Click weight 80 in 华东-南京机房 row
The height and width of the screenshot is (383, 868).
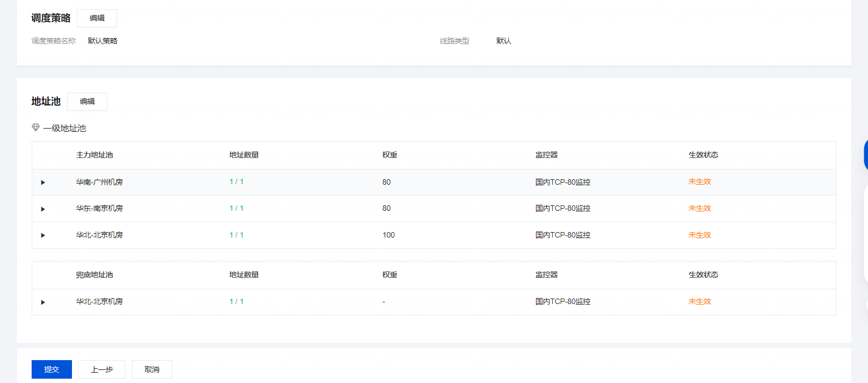[x=387, y=208]
